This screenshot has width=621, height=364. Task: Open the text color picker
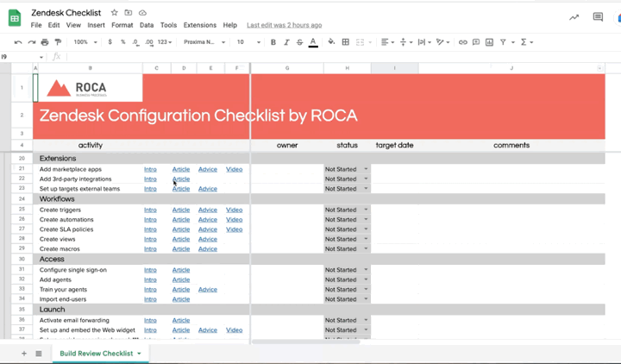pyautogui.click(x=313, y=42)
